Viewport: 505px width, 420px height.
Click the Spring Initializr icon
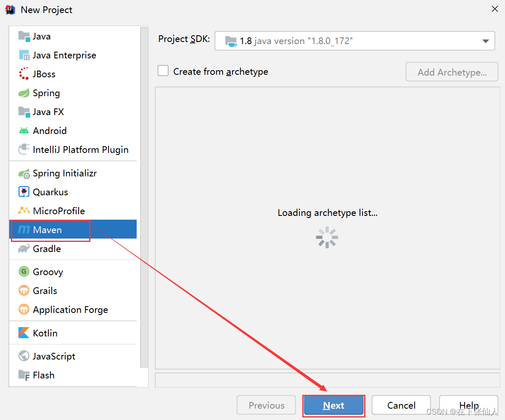click(24, 173)
